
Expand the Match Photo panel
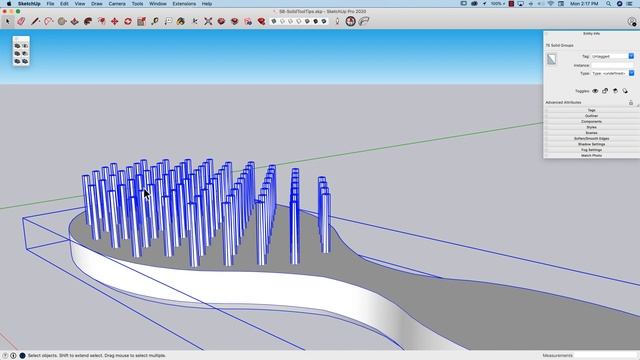point(591,156)
